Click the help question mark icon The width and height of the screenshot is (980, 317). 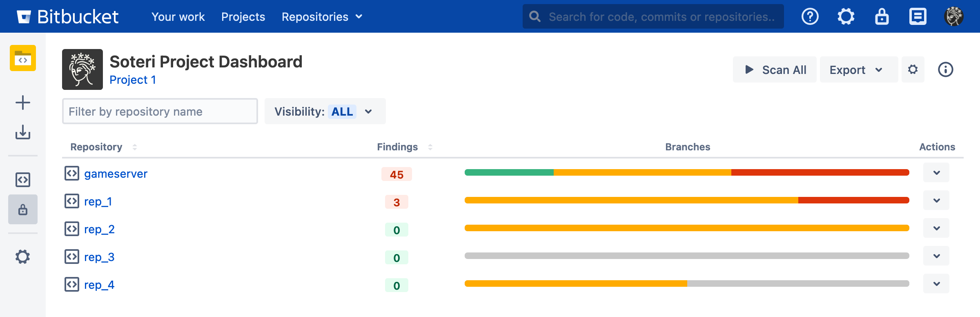[x=810, y=17]
